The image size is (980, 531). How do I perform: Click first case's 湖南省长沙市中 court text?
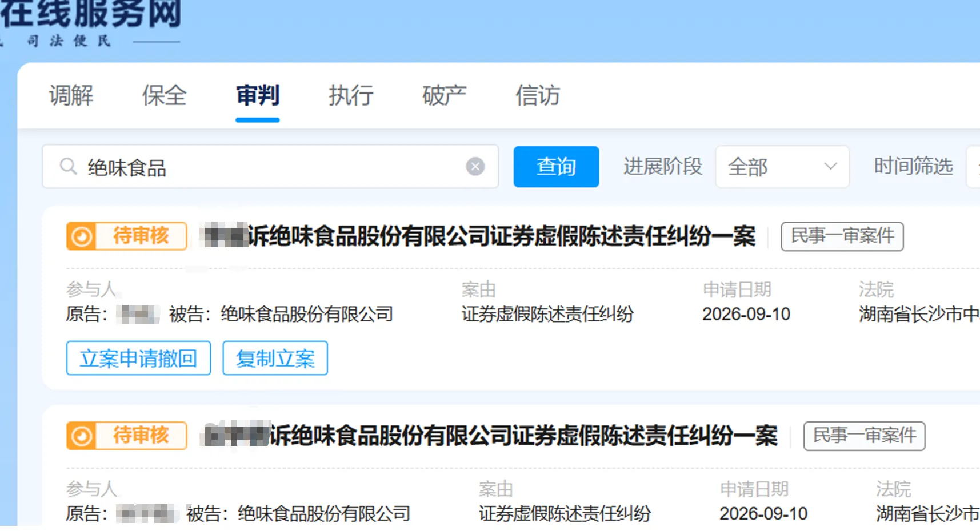click(x=919, y=314)
